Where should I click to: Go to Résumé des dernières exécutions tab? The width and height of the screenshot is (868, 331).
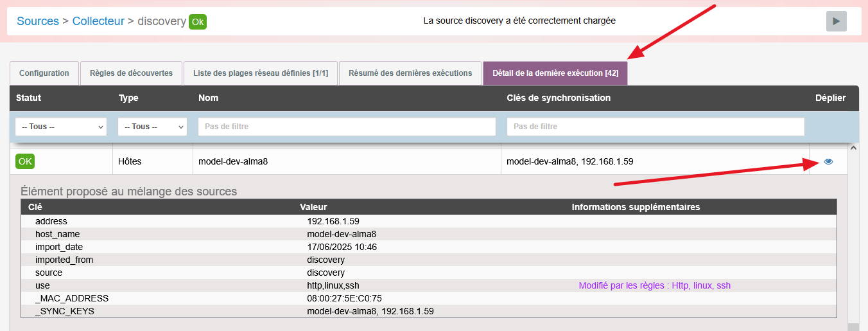[x=410, y=73]
